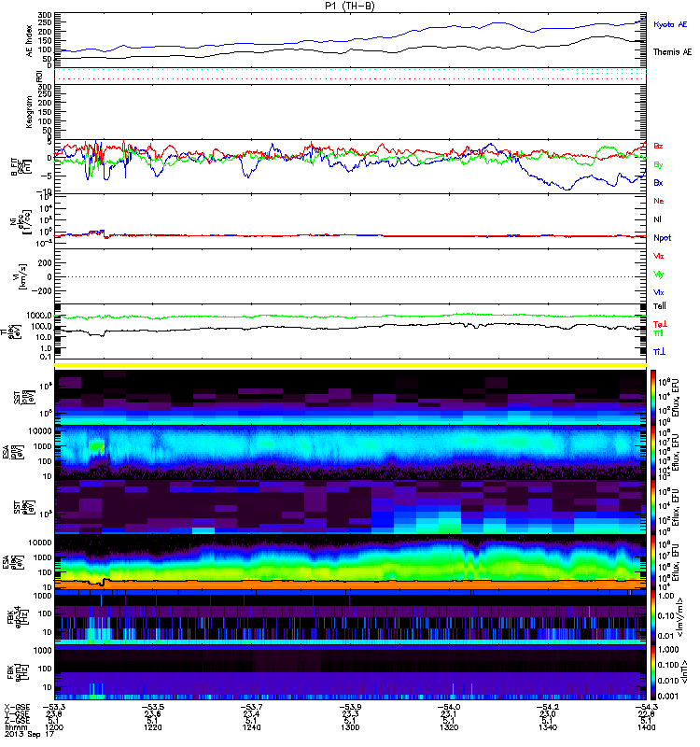The width and height of the screenshot is (700, 747).
Task: Select the Te∥ temperature legend label
Action: coord(659,306)
